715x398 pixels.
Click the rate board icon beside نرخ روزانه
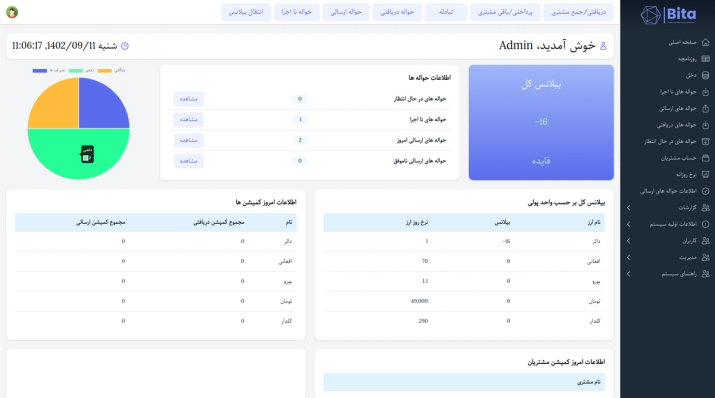pos(705,175)
